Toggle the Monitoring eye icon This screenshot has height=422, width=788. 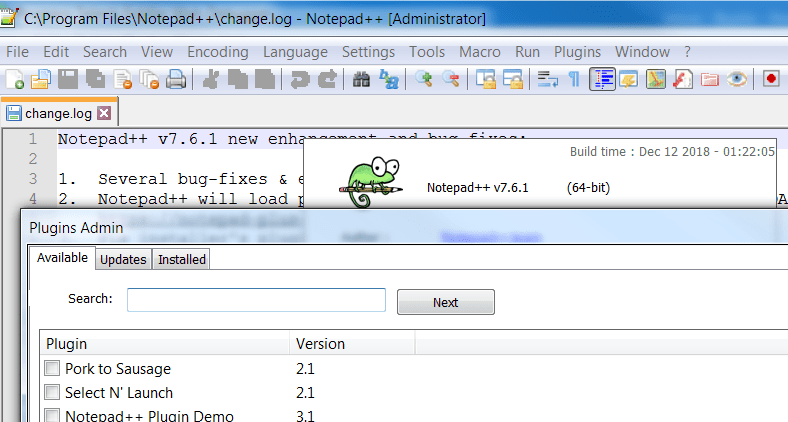(737, 79)
